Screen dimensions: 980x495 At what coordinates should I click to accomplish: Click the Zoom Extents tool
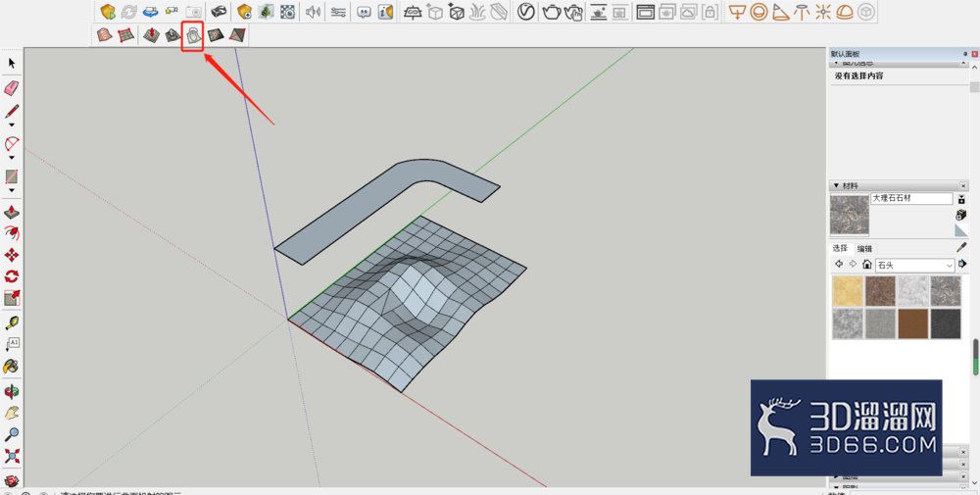click(x=12, y=456)
